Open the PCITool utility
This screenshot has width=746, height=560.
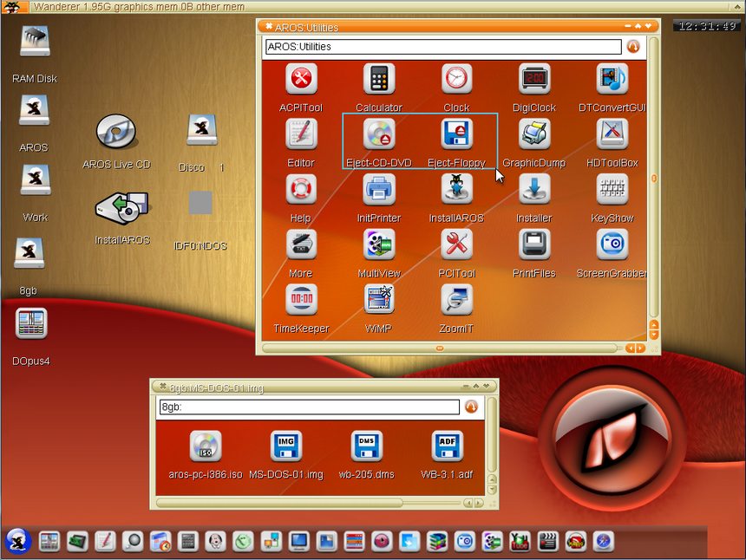pos(457,245)
